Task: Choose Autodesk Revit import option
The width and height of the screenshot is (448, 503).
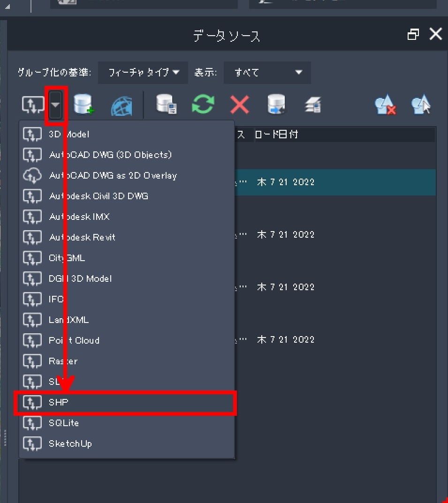Action: (127, 237)
